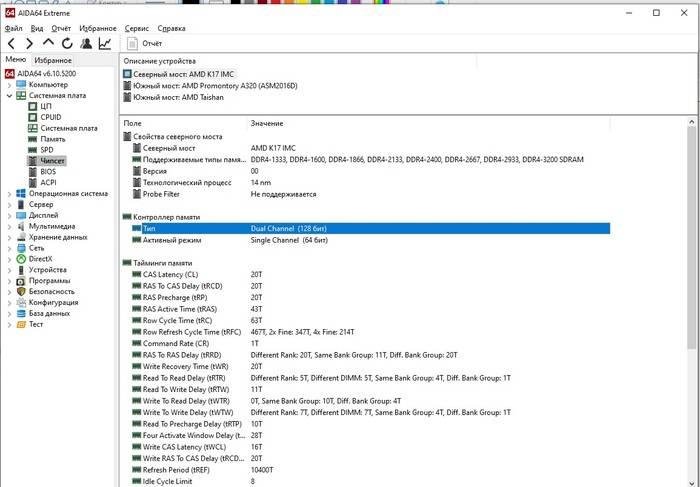Click the Дисплей icon in tree
The height and width of the screenshot is (487, 700).
(x=21, y=216)
